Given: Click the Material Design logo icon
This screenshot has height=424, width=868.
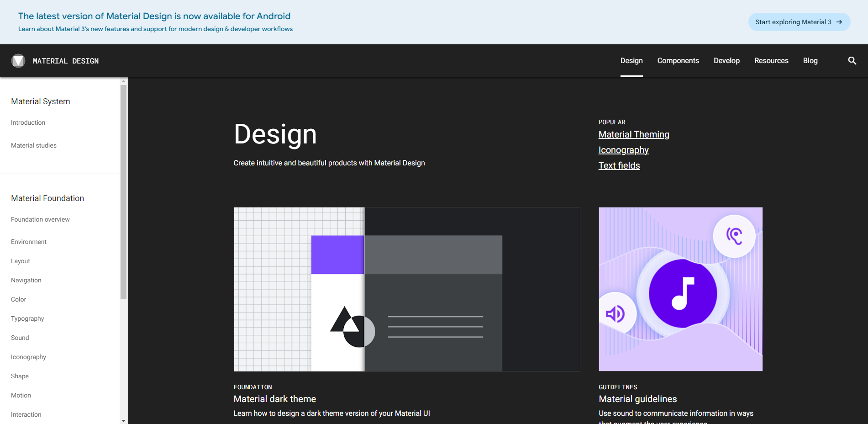Looking at the screenshot, I should pos(18,61).
